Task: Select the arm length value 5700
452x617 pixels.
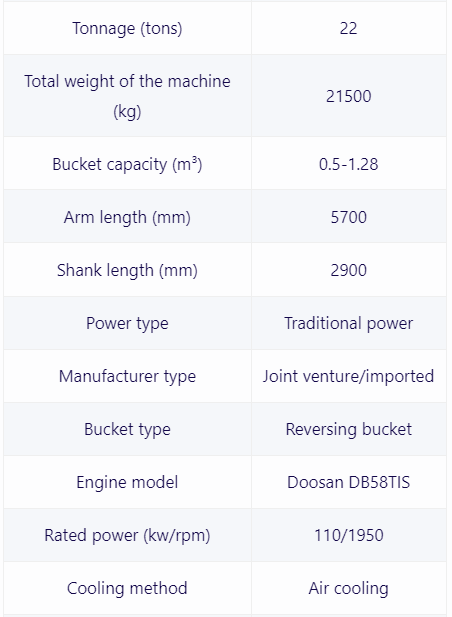Action: click(x=349, y=217)
